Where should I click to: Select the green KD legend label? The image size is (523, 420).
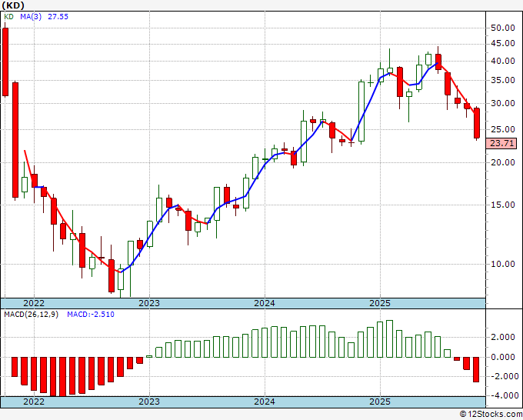point(8,17)
